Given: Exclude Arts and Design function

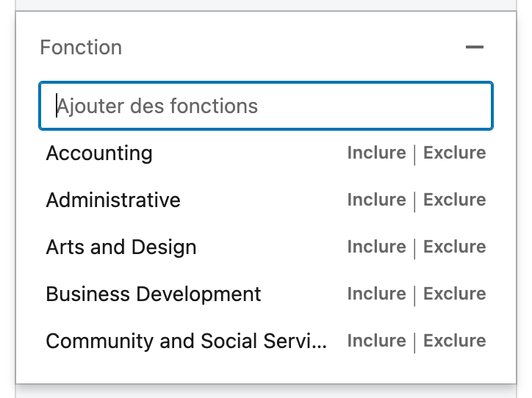Looking at the screenshot, I should pos(454,247).
